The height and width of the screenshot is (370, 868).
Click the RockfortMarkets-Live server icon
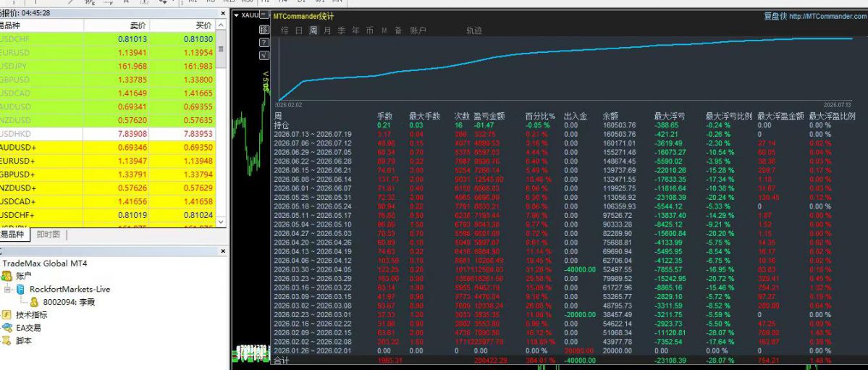click(x=20, y=289)
